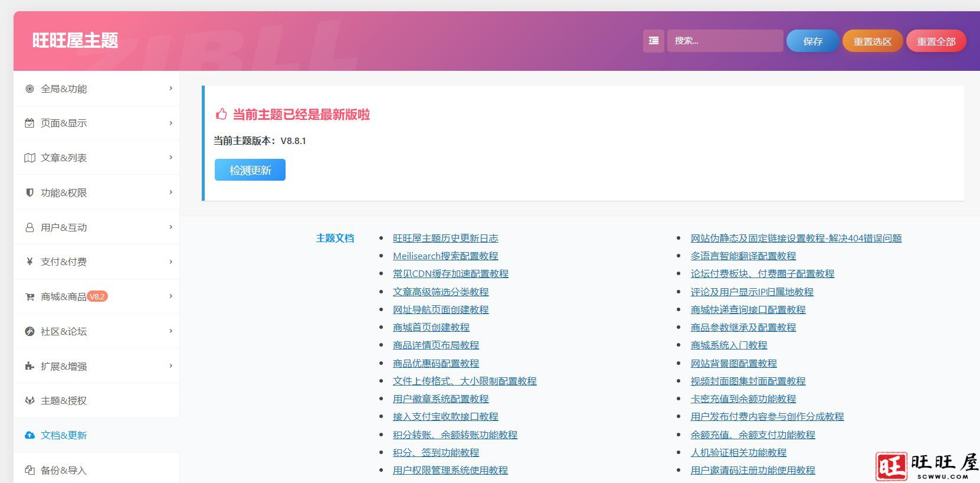Screen dimensions: 980x483
Task: Click the 重置选区 button
Action: coord(872,41)
